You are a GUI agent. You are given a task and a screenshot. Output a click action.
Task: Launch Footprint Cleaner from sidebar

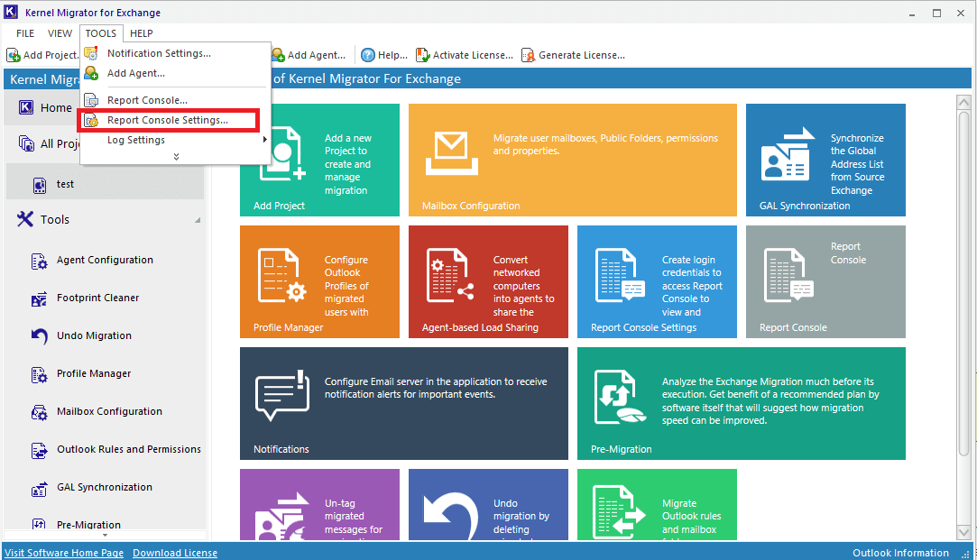pos(40,298)
